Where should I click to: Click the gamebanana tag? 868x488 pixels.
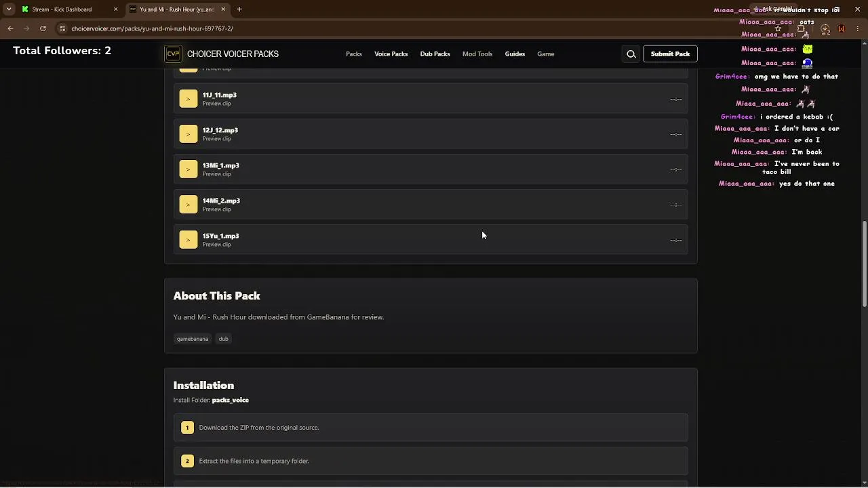click(193, 339)
